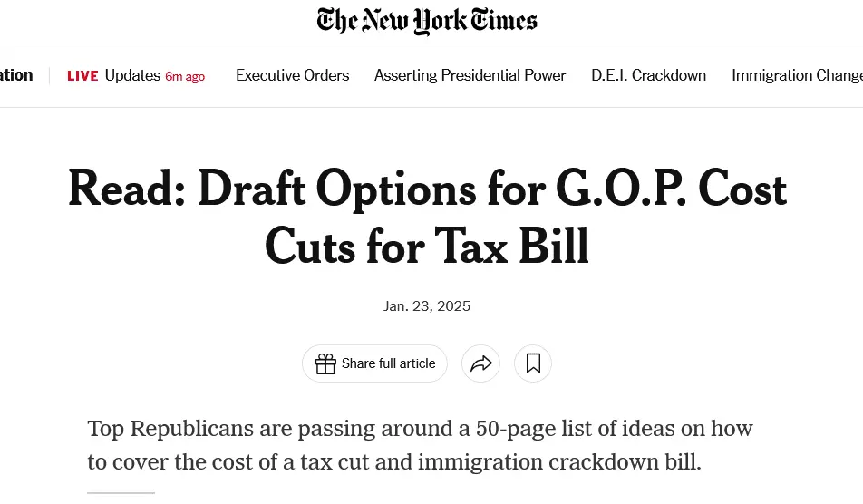Click the summary's first line about Republicans

pos(420,428)
